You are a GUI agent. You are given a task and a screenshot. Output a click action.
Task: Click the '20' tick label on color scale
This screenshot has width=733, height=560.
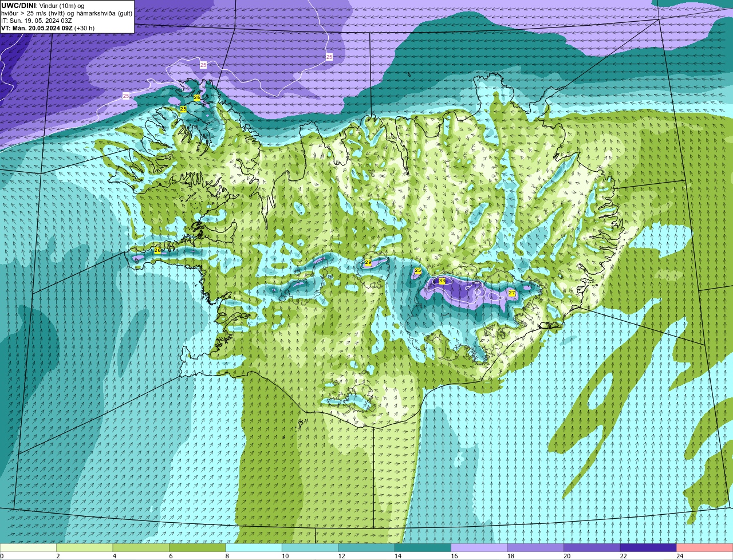tap(567, 556)
